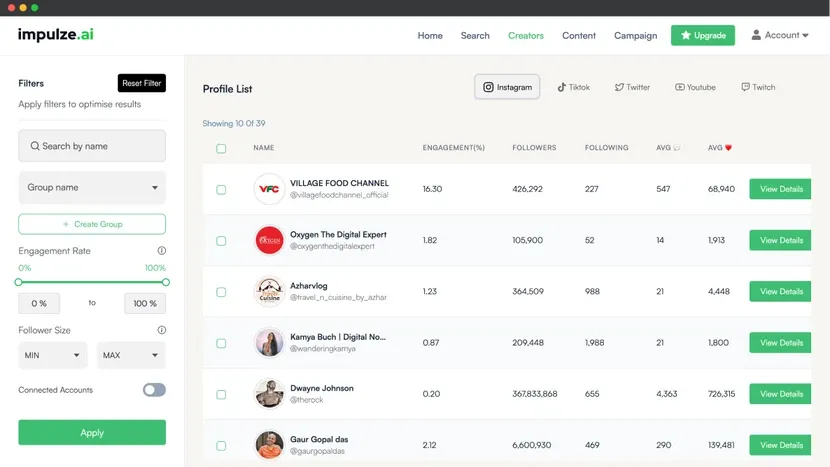
Task: Click the Reset Filter button
Action: 142,83
